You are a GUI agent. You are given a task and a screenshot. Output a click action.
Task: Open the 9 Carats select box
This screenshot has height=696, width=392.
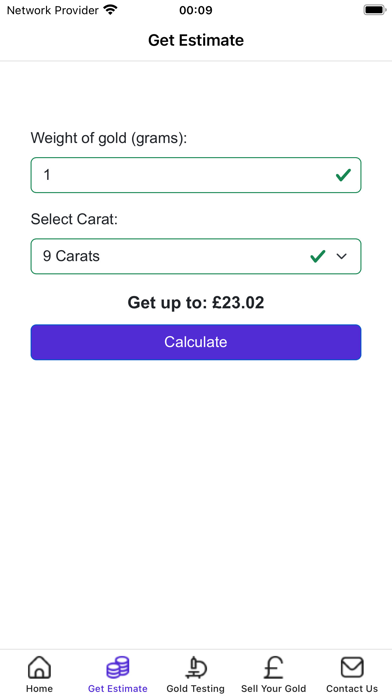(x=196, y=256)
